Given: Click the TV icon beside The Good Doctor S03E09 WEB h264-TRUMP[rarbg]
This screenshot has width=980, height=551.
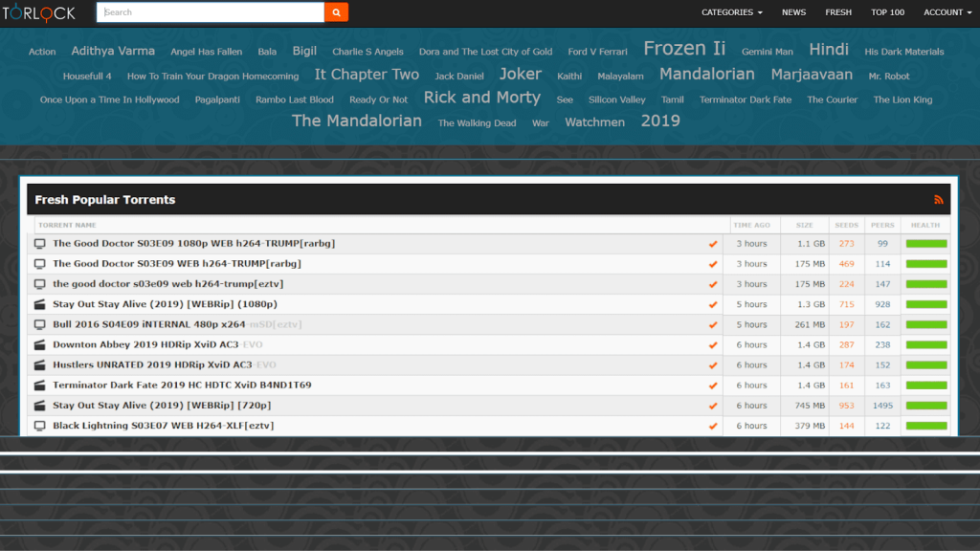Looking at the screenshot, I should (40, 264).
